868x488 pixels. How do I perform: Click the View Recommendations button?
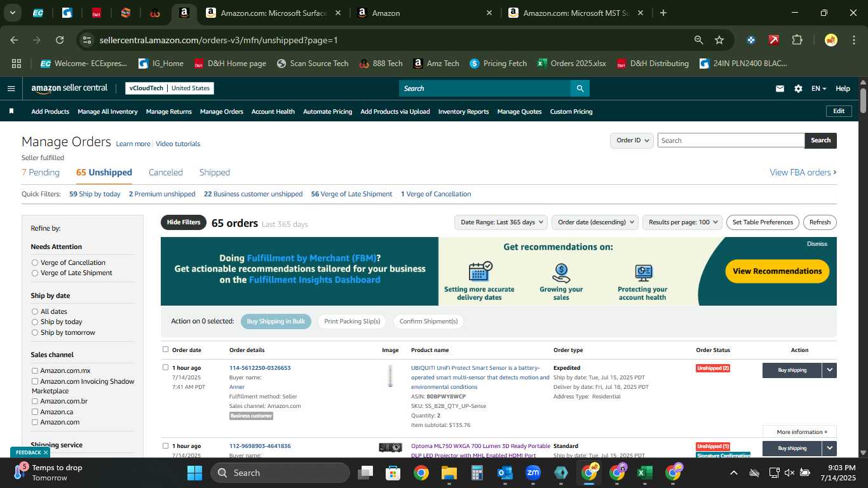coord(777,271)
